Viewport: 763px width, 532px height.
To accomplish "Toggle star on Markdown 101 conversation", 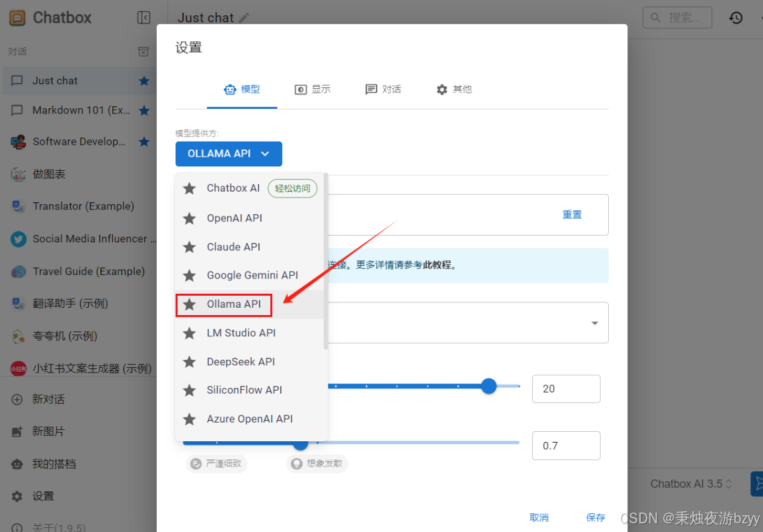I will click(144, 111).
